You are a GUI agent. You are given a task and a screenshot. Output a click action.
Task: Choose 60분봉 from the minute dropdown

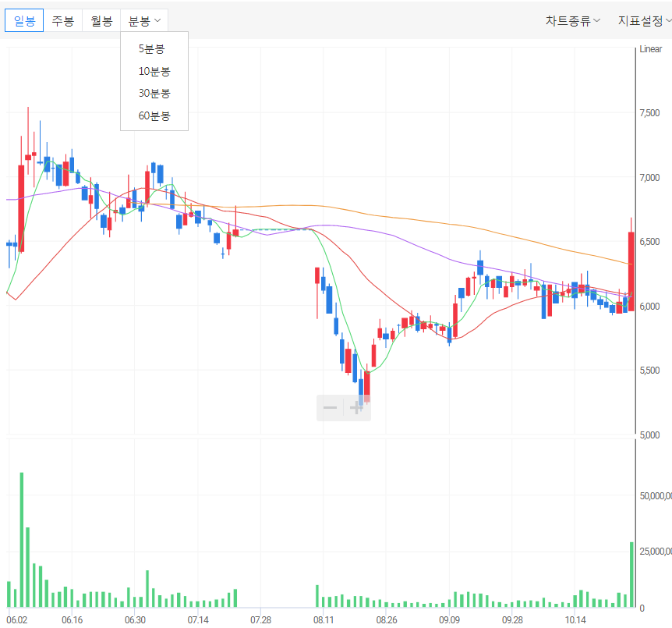click(x=154, y=115)
